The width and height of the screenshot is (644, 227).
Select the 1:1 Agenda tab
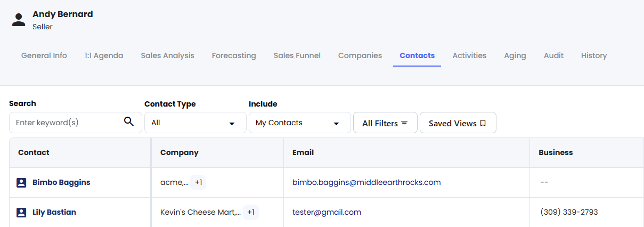point(104,55)
